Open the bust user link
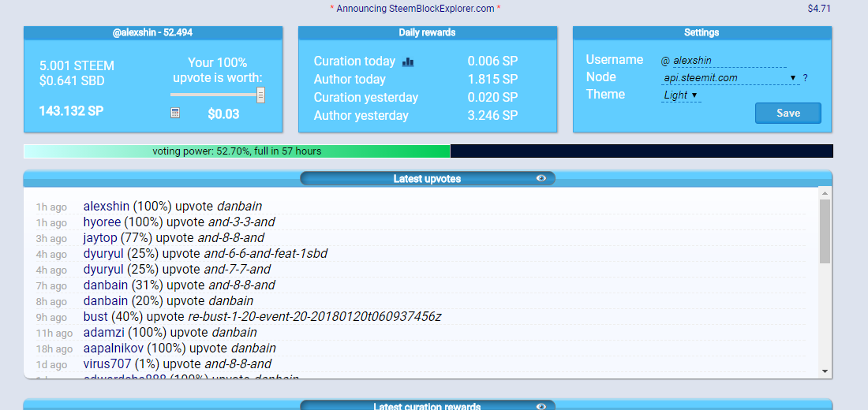The height and width of the screenshot is (410, 868). 95,317
